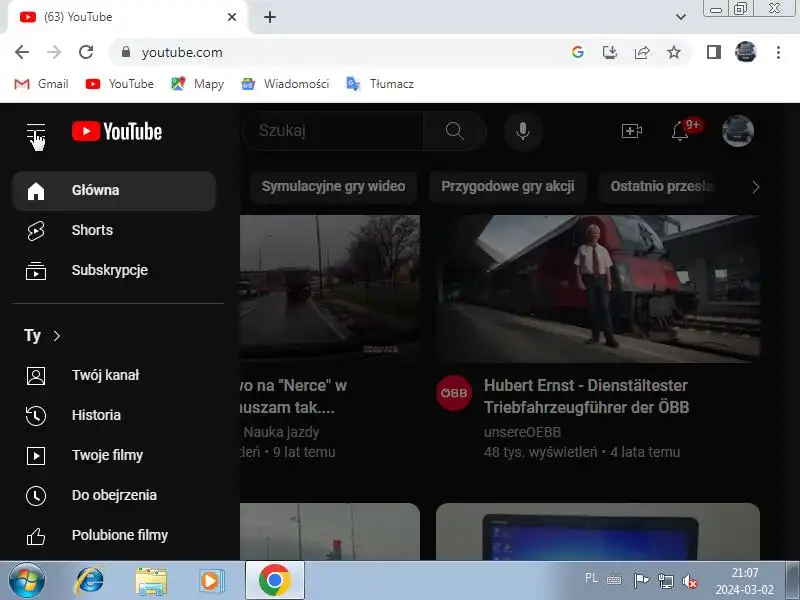Start voice search with the microphone icon

pyautogui.click(x=522, y=131)
